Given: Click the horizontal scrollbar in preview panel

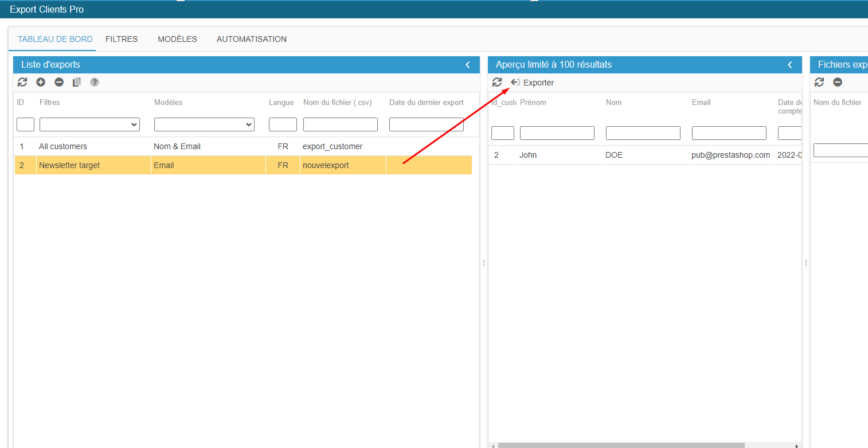Looking at the screenshot, I should point(621,445).
